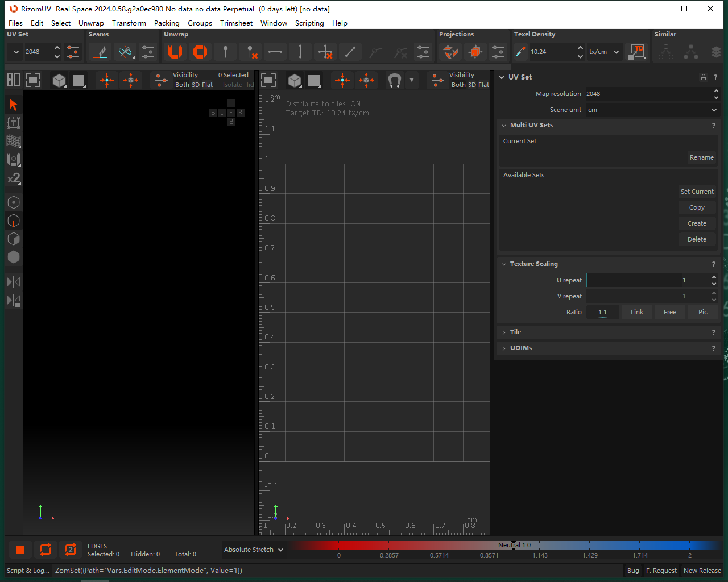This screenshot has width=728, height=582.
Task: Click the orange Unwrap U icon
Action: (175, 52)
